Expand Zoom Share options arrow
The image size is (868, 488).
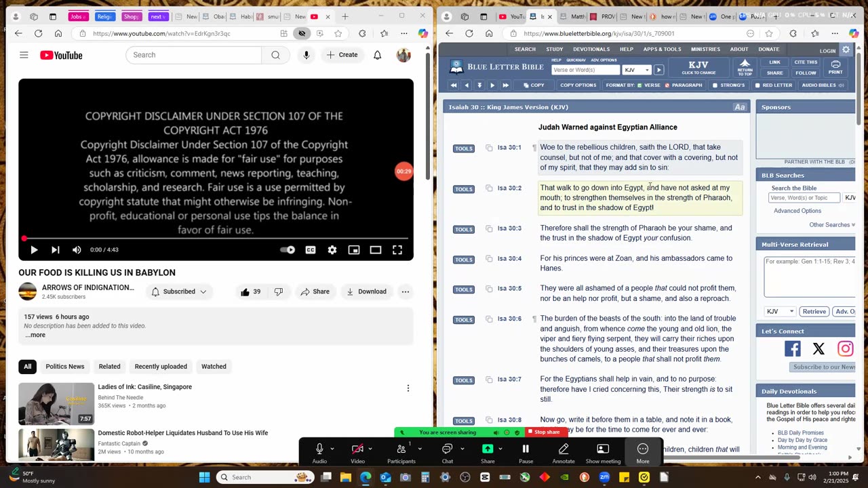coord(500,449)
